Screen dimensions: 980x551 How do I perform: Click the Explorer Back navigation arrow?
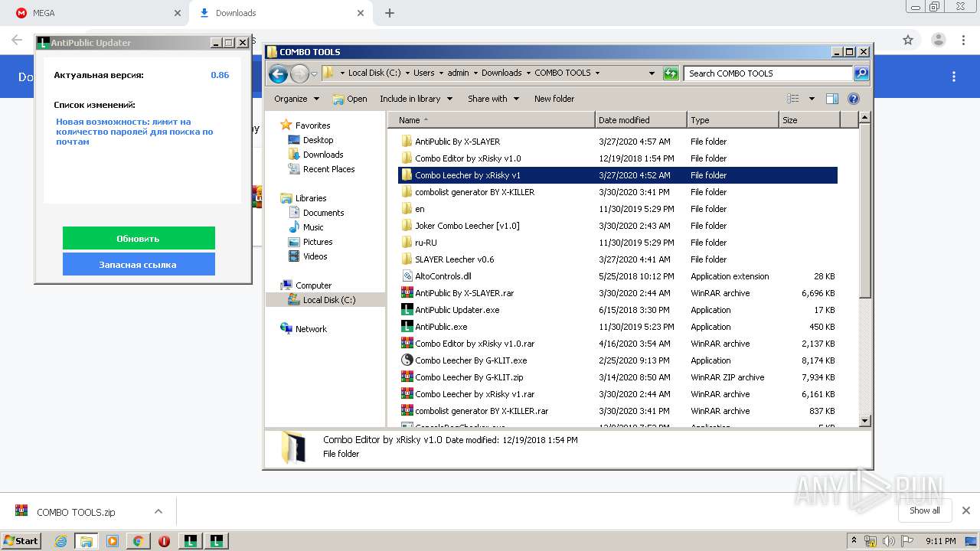click(x=279, y=73)
